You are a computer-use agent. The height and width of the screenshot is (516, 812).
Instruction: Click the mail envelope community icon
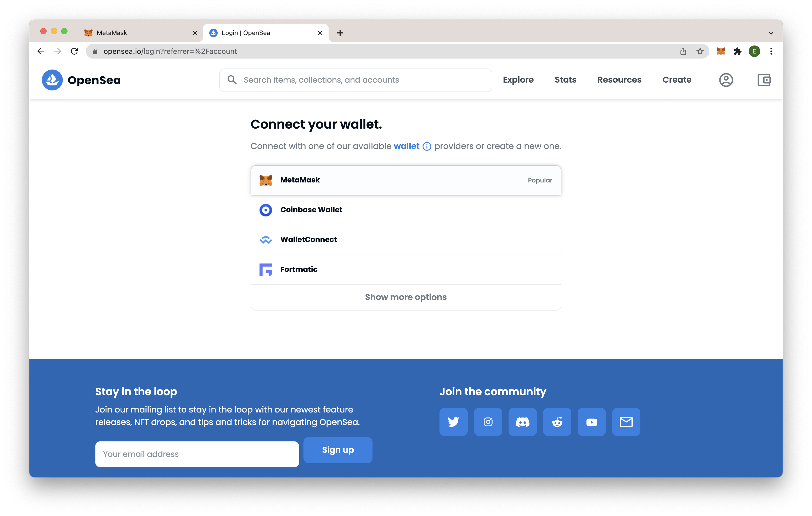[x=625, y=421]
